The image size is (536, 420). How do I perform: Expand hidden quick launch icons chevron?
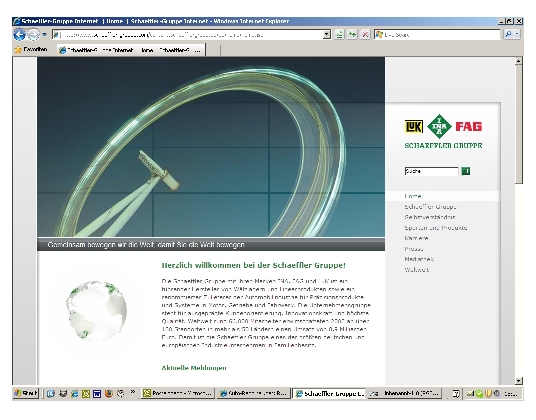(x=133, y=392)
